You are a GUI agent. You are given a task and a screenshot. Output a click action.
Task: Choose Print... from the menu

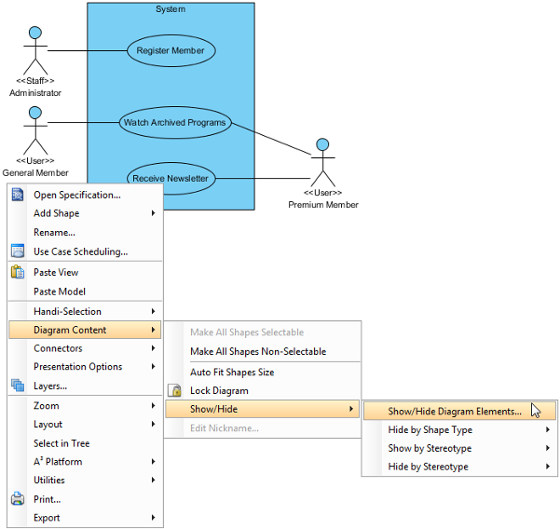85,499
